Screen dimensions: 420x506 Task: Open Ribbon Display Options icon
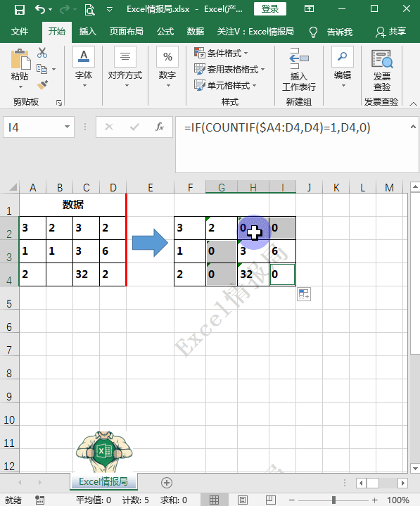309,8
